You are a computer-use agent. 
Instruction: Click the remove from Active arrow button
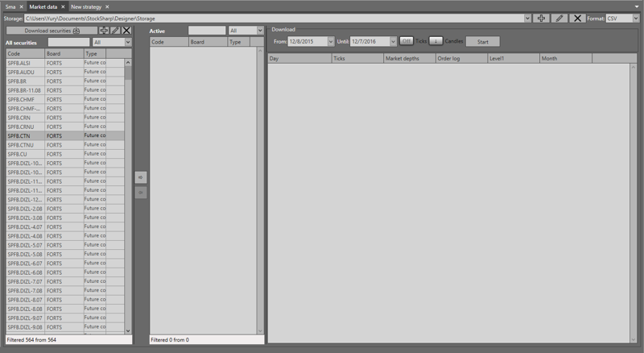point(140,193)
